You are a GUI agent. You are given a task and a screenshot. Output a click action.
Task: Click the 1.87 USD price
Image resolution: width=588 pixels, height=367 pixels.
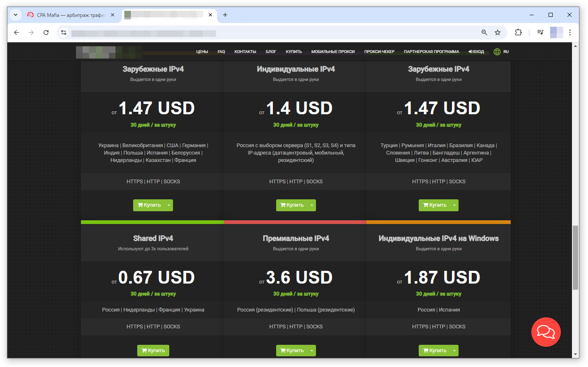coord(442,277)
